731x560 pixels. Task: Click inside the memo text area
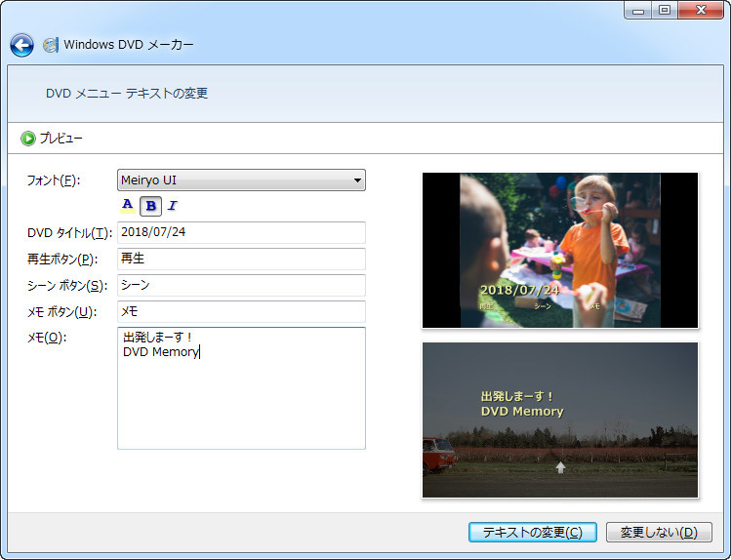241,388
